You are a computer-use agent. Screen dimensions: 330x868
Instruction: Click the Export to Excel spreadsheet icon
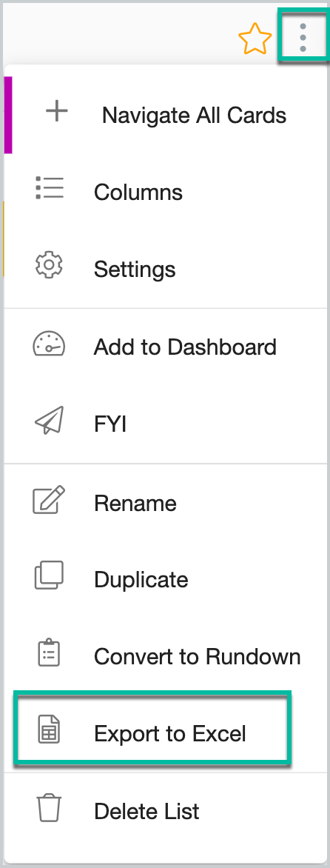click(49, 730)
